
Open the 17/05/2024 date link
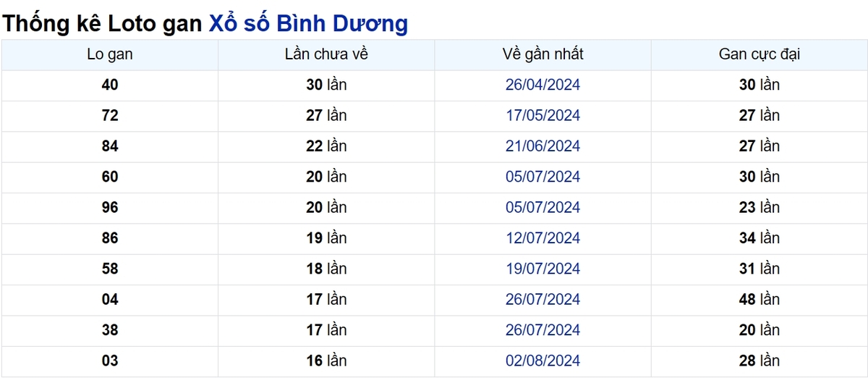(x=543, y=115)
